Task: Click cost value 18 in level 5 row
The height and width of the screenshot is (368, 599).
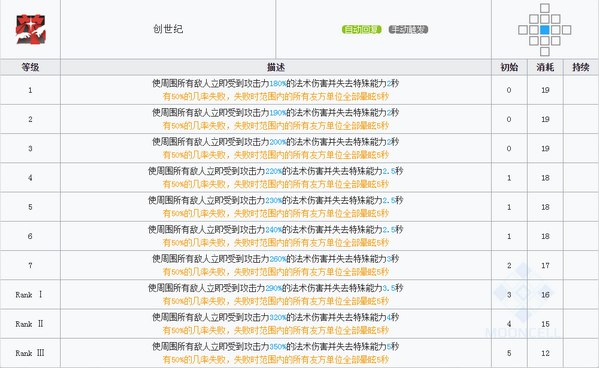Action: click(545, 207)
